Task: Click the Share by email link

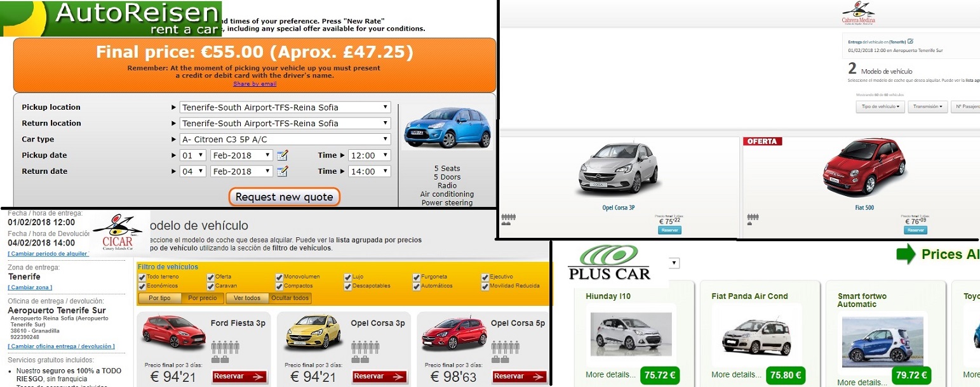Action: pos(255,84)
